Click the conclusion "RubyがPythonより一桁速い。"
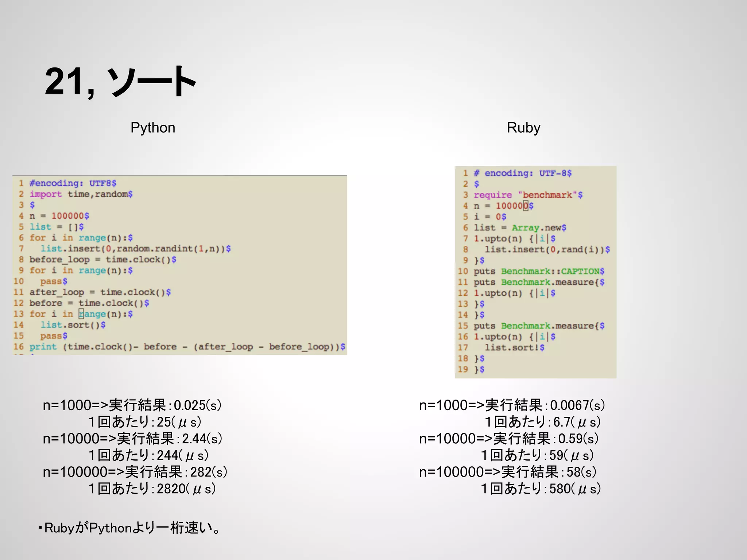 pyautogui.click(x=129, y=528)
